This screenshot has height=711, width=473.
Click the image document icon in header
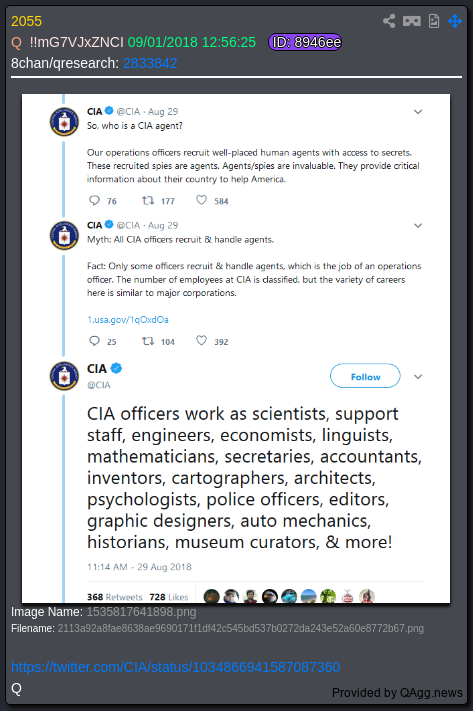pyautogui.click(x=434, y=21)
